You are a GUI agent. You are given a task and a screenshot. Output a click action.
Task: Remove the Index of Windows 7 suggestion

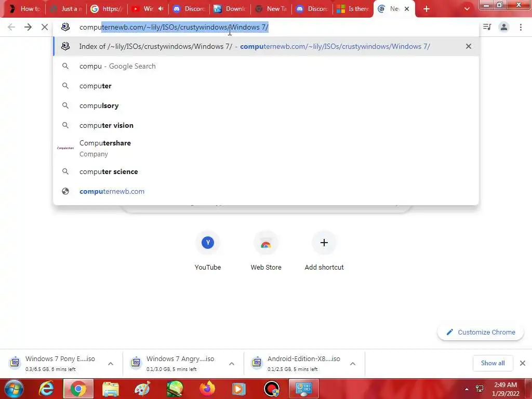pyautogui.click(x=468, y=46)
